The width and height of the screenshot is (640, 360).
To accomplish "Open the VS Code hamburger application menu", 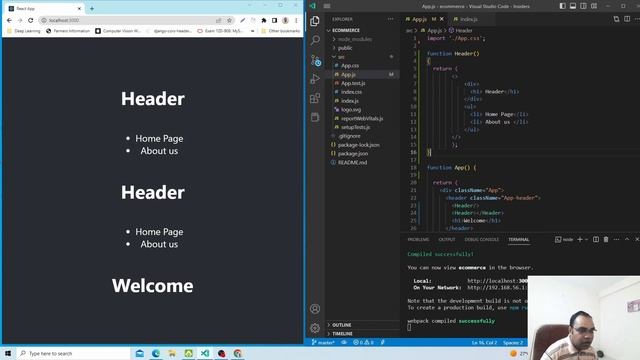I will coord(327,6).
